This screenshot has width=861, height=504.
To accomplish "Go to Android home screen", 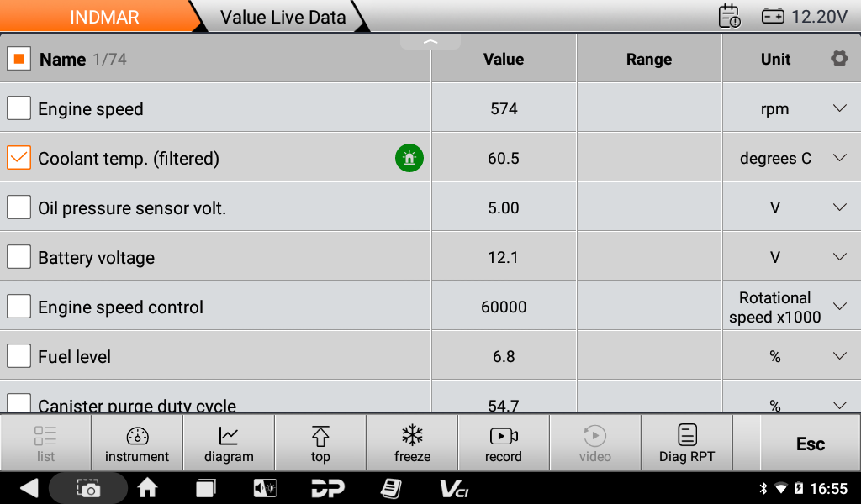I will [x=147, y=487].
